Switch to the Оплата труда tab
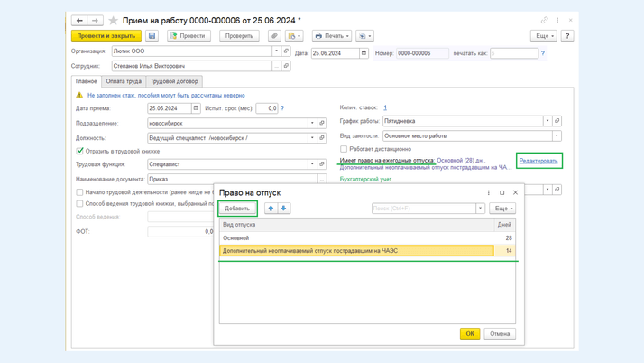 (124, 81)
